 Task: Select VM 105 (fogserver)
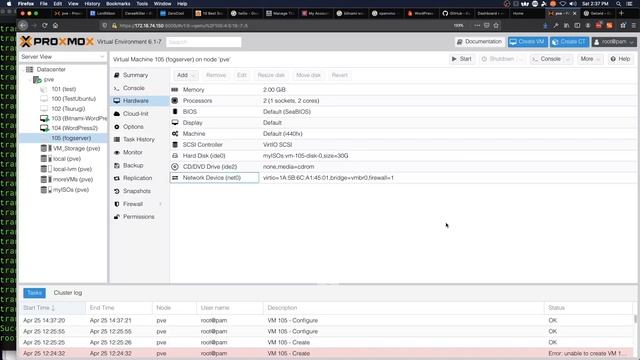[64, 138]
